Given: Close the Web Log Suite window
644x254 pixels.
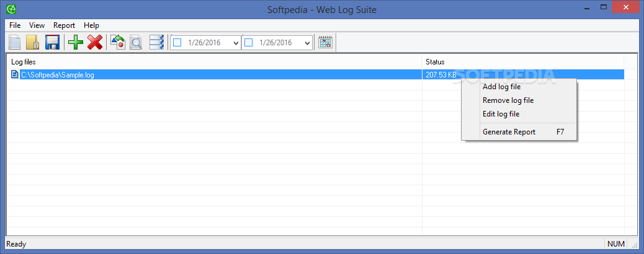Looking at the screenshot, I should tap(627, 7).
